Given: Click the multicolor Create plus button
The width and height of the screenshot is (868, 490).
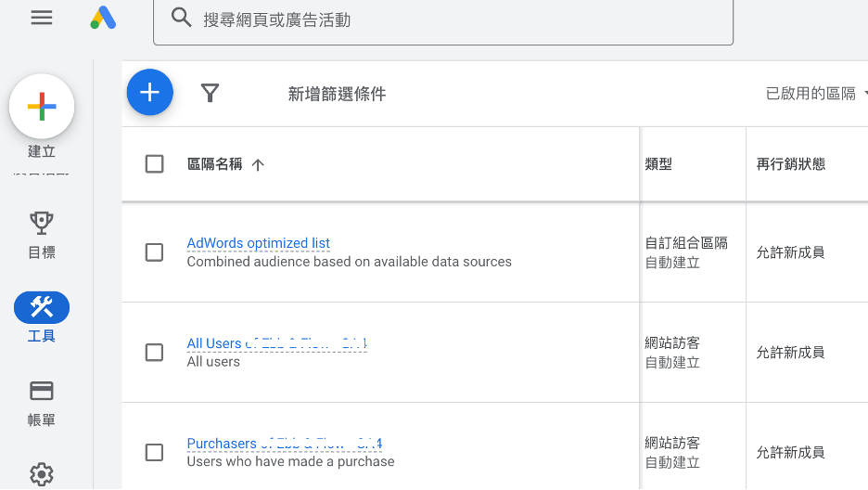Looking at the screenshot, I should pyautogui.click(x=42, y=107).
